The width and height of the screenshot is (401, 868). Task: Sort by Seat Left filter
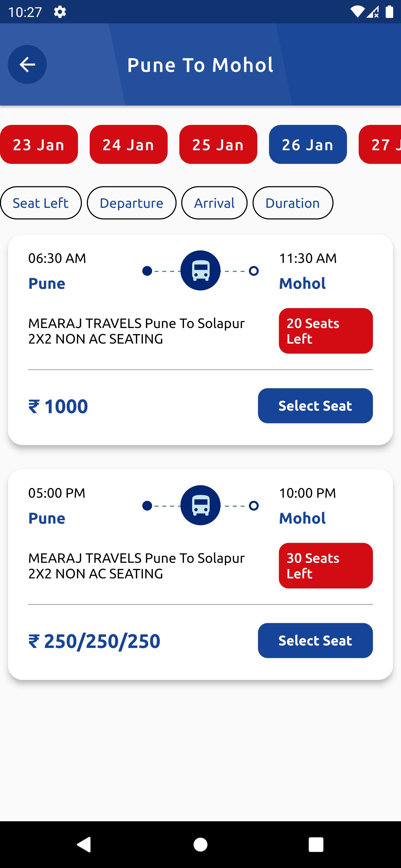point(41,203)
